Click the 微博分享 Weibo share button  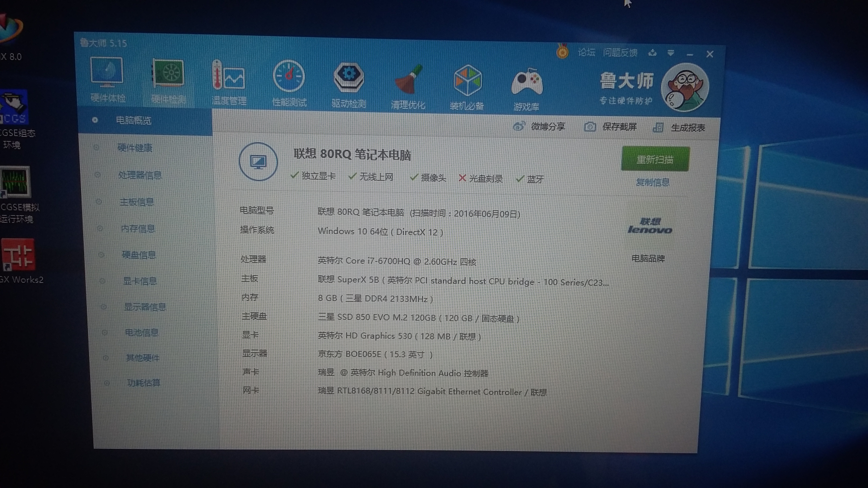(539, 126)
